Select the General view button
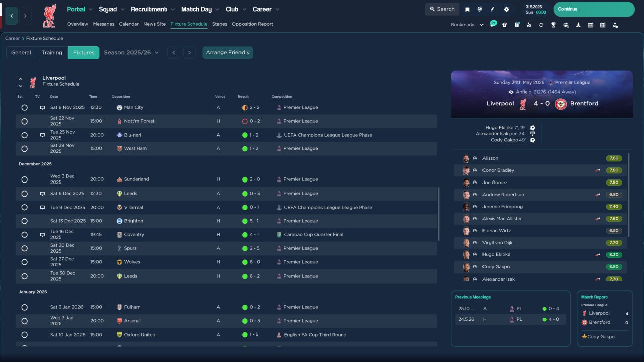The height and width of the screenshot is (362, 644). pyautogui.click(x=21, y=52)
